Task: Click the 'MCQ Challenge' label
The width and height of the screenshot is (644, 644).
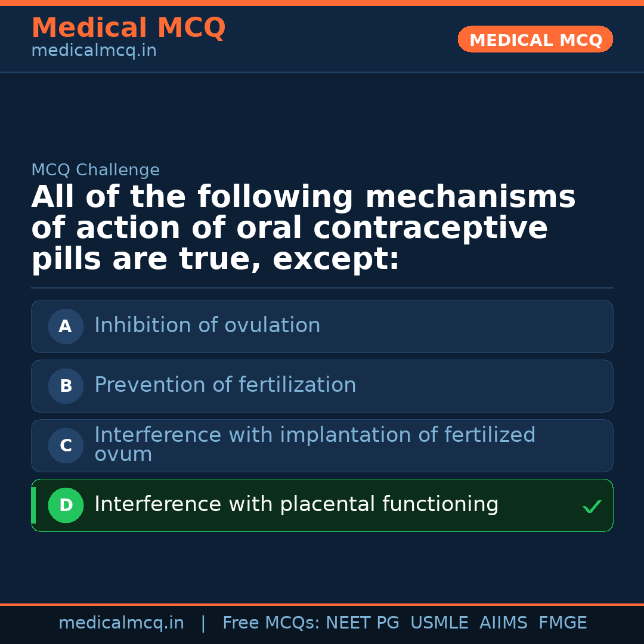Action: (x=95, y=170)
